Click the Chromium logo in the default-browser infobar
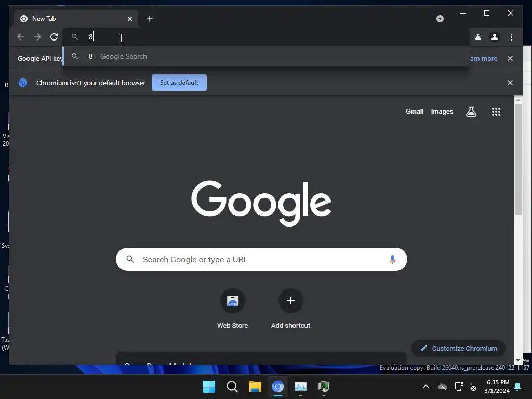532x399 pixels. (23, 83)
